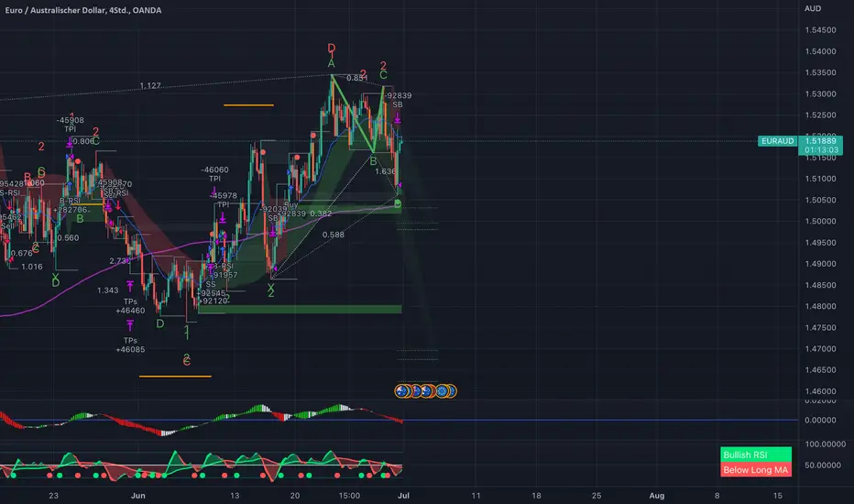Viewport: 854px width, 504px height.
Task: Click the magenta TPI arrow under -45908
Action: (x=70, y=142)
